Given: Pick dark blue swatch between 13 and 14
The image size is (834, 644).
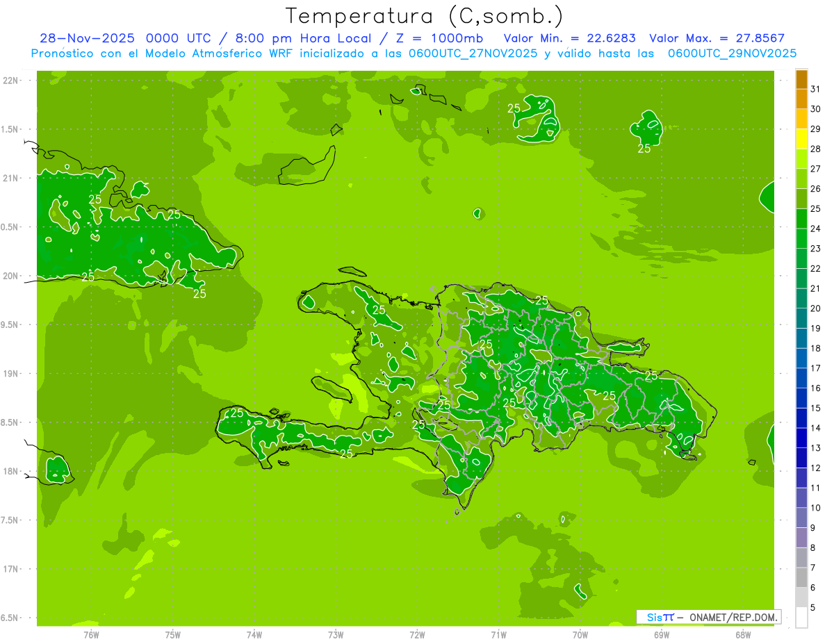Looking at the screenshot, I should [801, 438].
